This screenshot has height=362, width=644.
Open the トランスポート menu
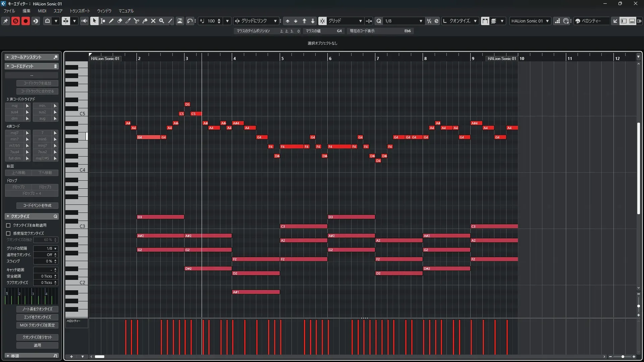[x=80, y=11]
